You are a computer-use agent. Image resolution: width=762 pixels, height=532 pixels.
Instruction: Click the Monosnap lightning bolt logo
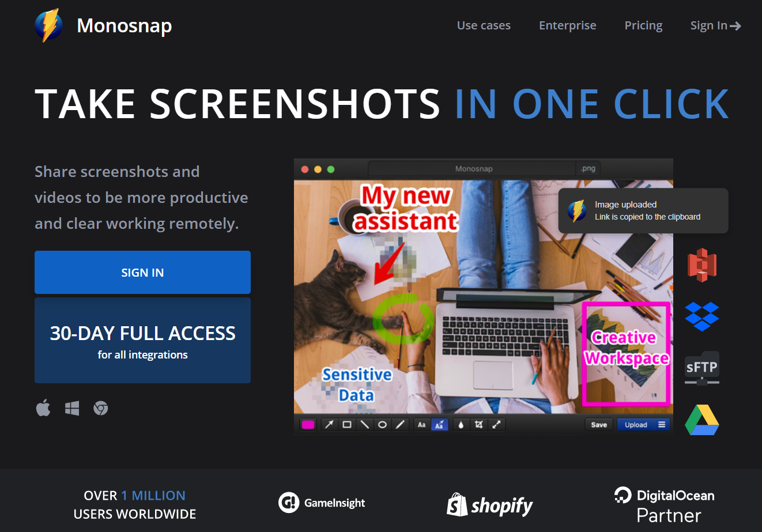tap(49, 25)
